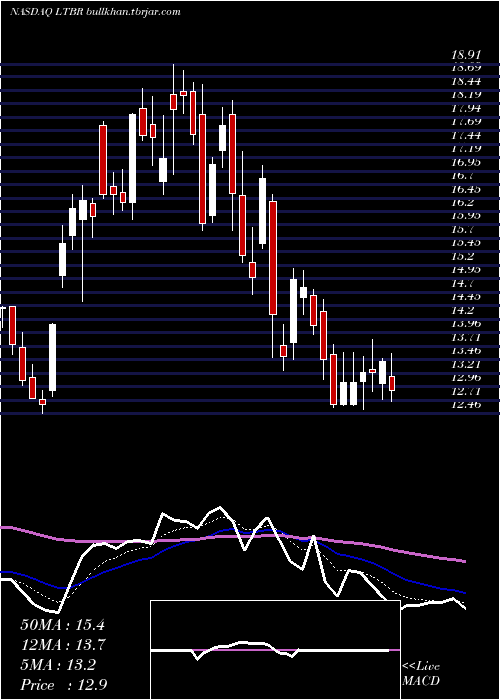Open the boxed MACD inset chart

275,650
